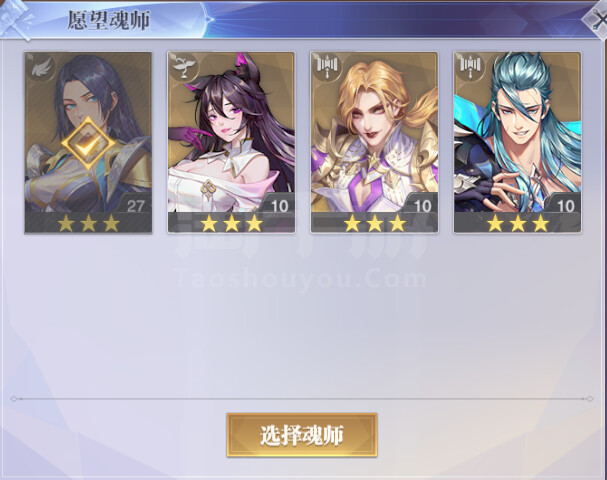Untick the golden checkmark on the first card
Viewport: 607px width, 480px height.
(x=88, y=143)
